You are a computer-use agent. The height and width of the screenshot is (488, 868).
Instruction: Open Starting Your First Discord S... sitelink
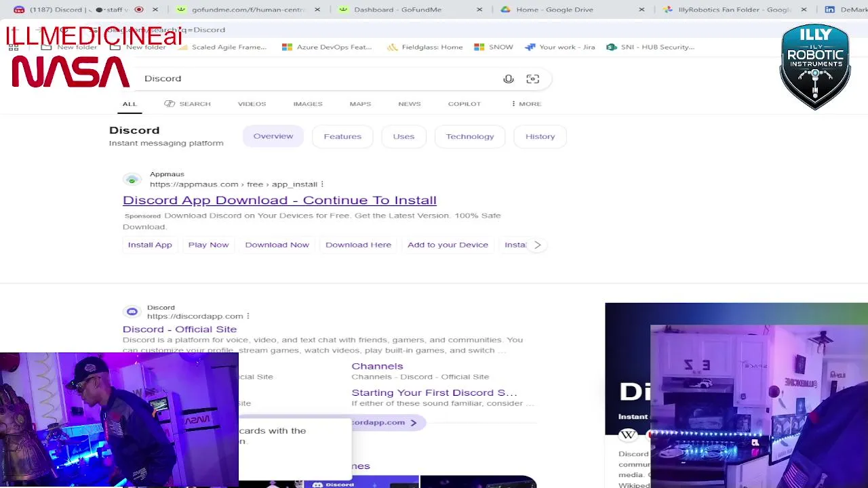434,392
